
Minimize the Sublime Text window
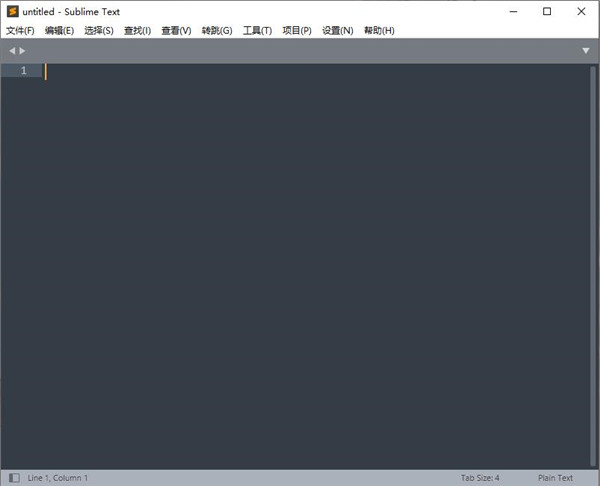pyautogui.click(x=513, y=11)
